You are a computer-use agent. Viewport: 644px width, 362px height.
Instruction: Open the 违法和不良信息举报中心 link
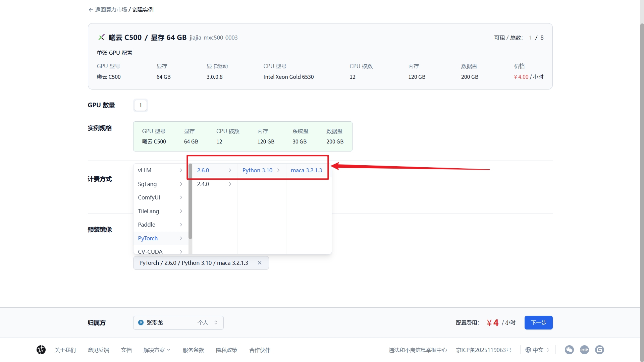point(418,350)
